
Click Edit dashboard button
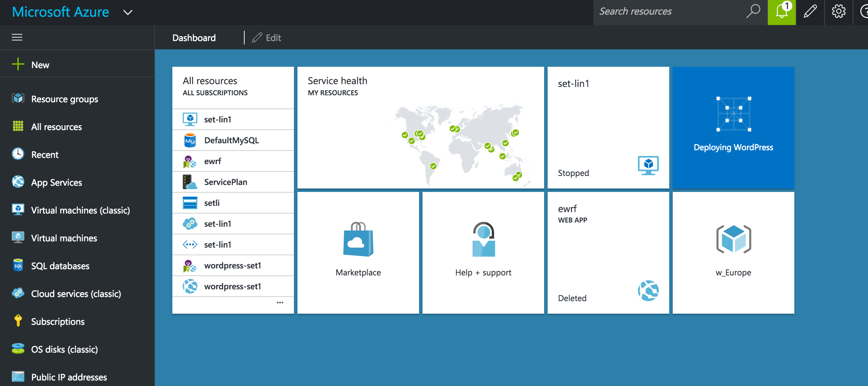pos(267,38)
